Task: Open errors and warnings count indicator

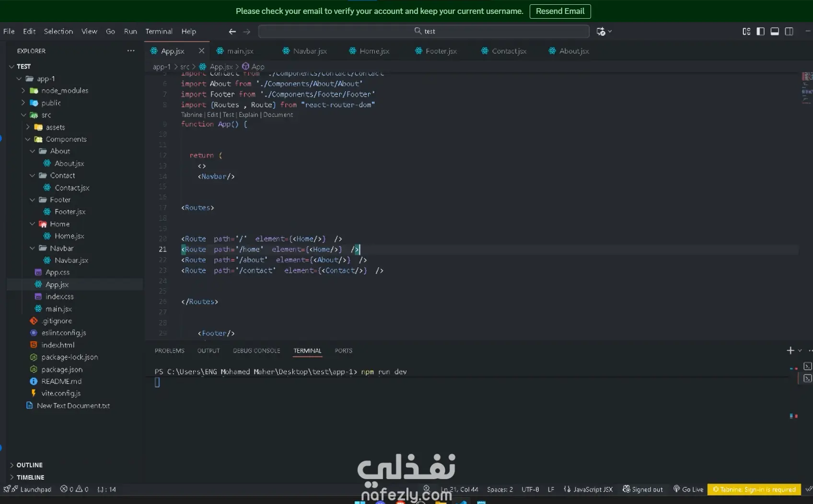Action: click(74, 489)
